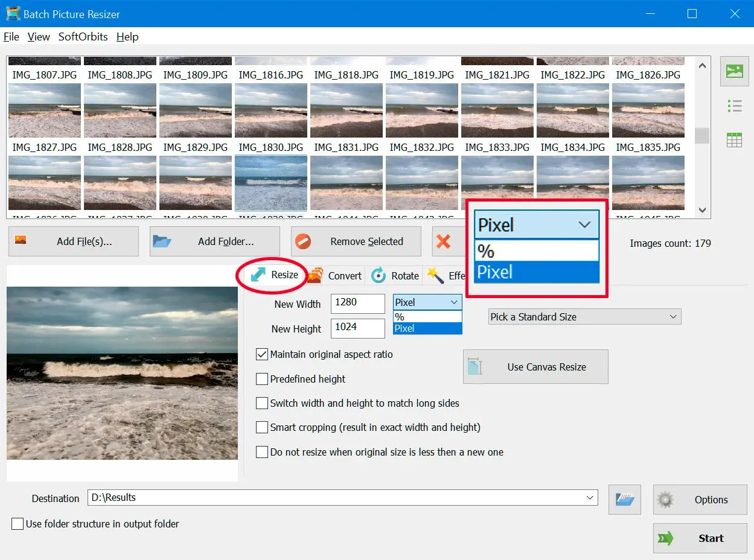Screen dimensions: 754x560
Task: Select the IMG_1834.JPG thumbnail
Action: [x=573, y=110]
